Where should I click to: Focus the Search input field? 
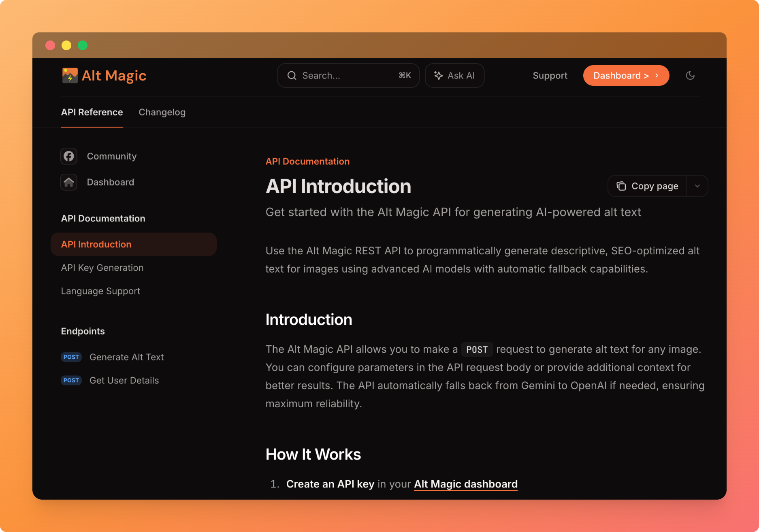(348, 75)
